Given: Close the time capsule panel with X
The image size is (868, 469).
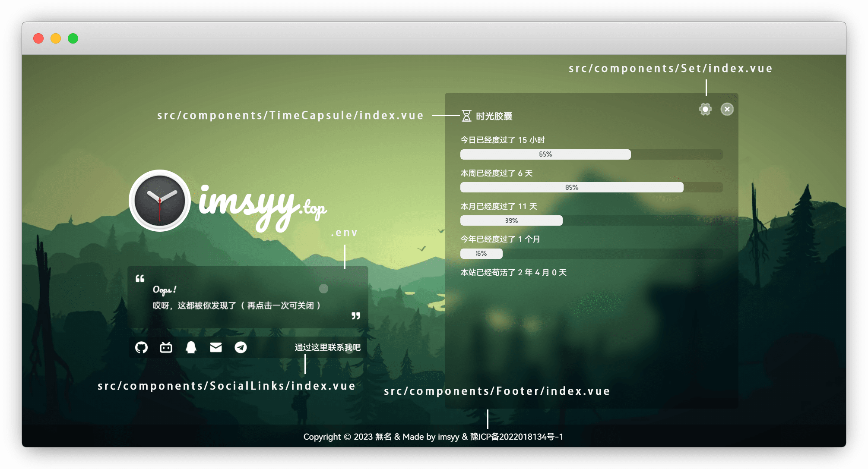Looking at the screenshot, I should tap(727, 109).
